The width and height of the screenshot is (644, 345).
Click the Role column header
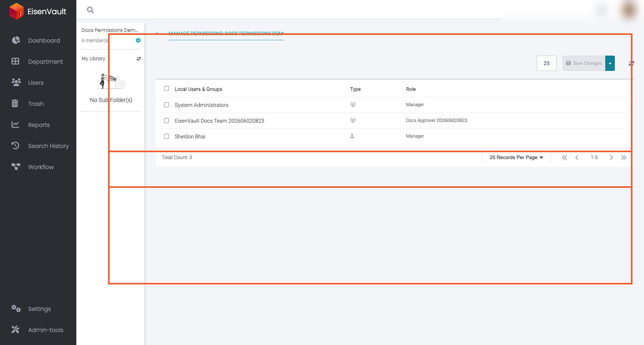click(411, 89)
